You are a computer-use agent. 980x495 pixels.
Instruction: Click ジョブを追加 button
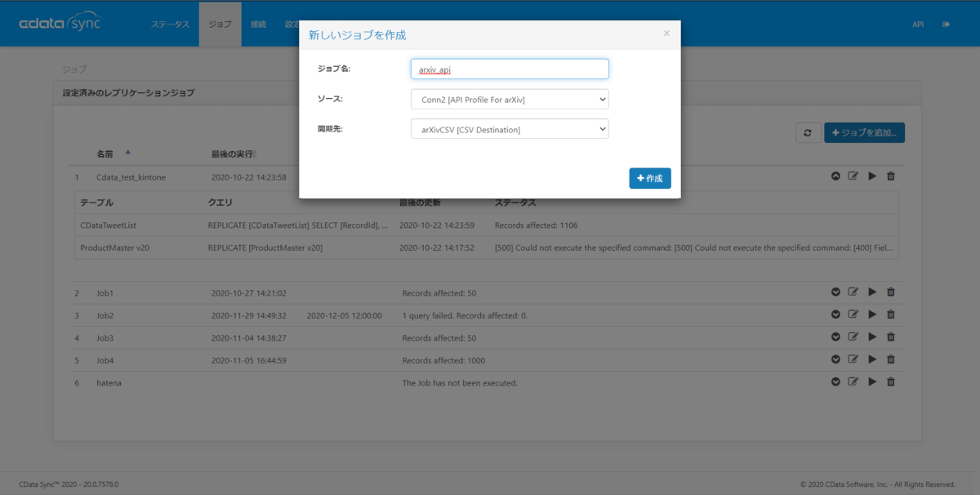864,132
